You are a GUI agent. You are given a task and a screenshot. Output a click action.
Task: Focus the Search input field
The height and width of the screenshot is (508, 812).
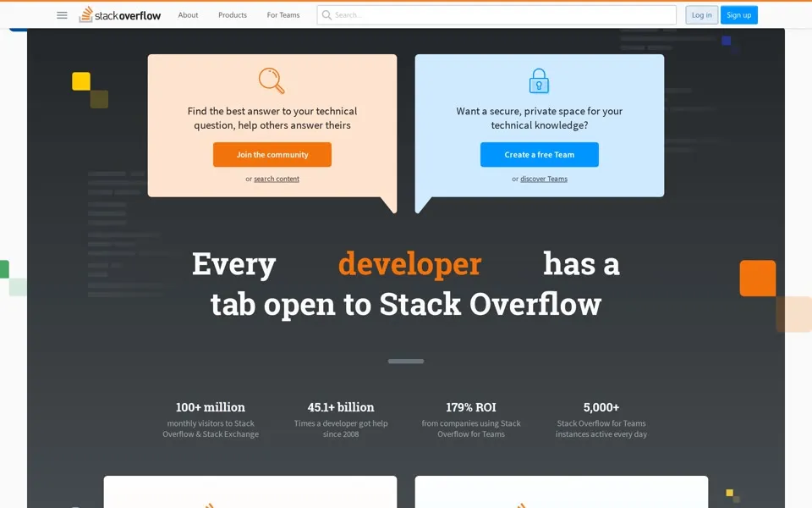(497, 15)
